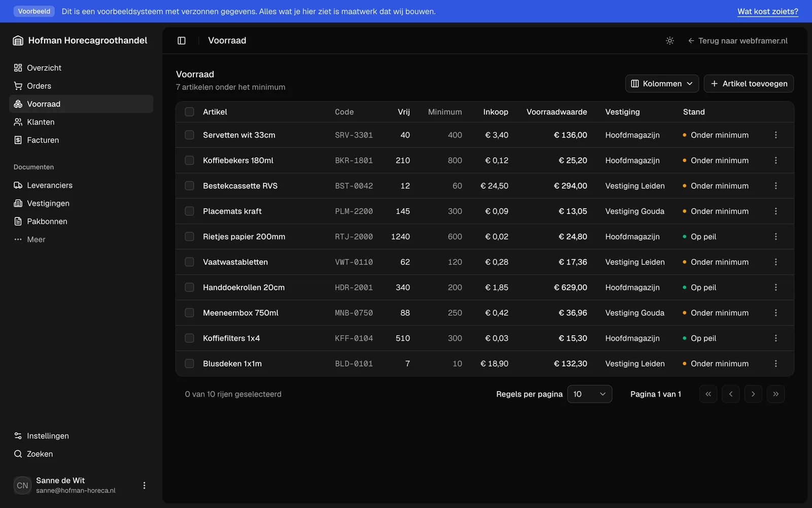The image size is (812, 508).
Task: Open Facturen in the sidebar
Action: point(81,140)
